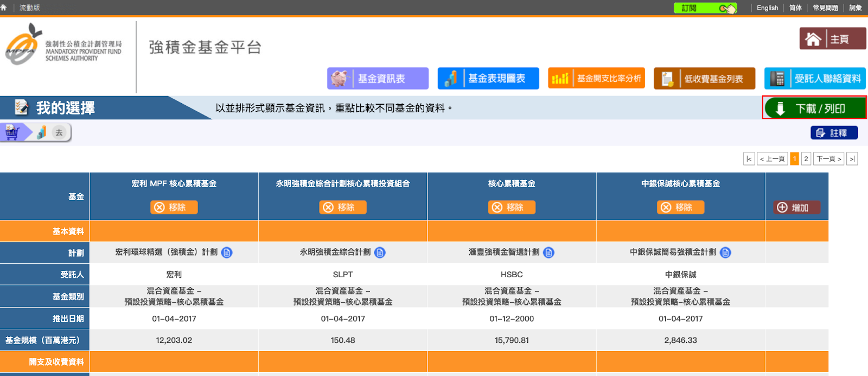Switch to 简体 Simplified Chinese
Screen dimensions: 868x376
coord(795,8)
